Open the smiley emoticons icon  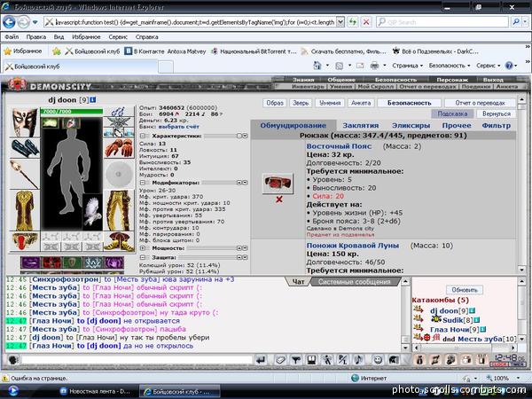click(x=378, y=360)
